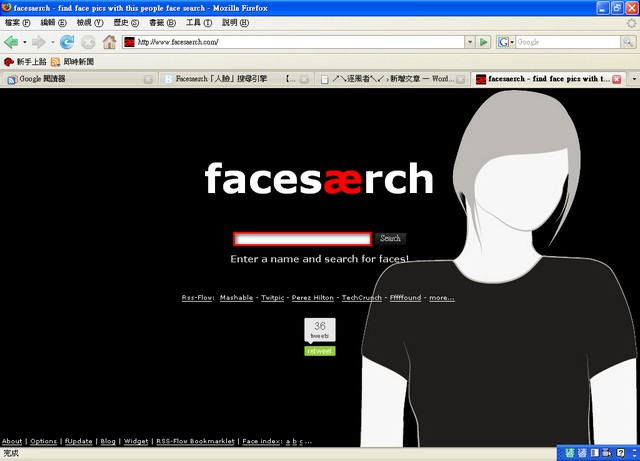Screen dimensions: 640x461
Task: Click the Search button next to the name field
Action: (x=390, y=238)
